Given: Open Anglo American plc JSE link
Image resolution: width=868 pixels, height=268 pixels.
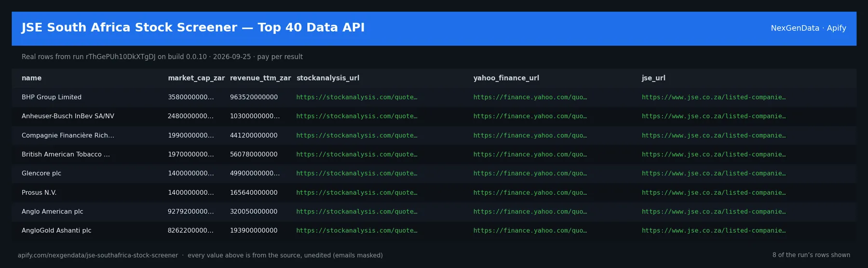Looking at the screenshot, I should 714,212.
